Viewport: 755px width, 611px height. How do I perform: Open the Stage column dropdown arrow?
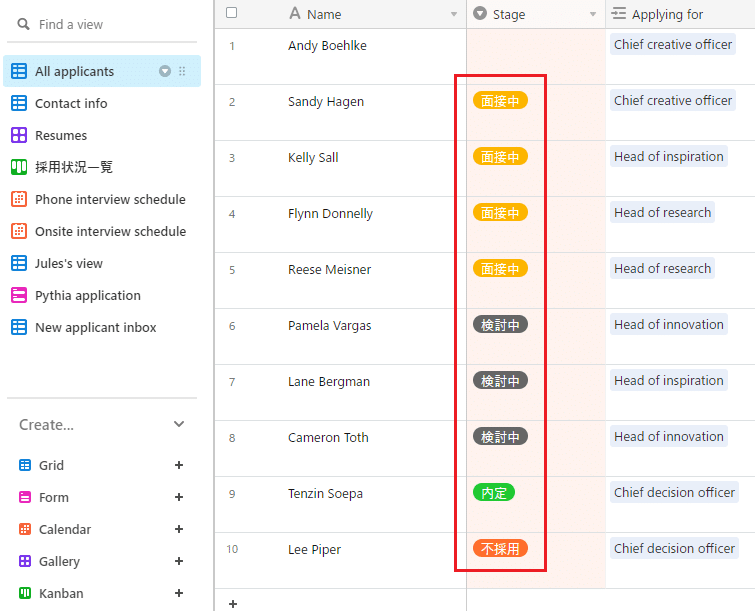click(593, 14)
